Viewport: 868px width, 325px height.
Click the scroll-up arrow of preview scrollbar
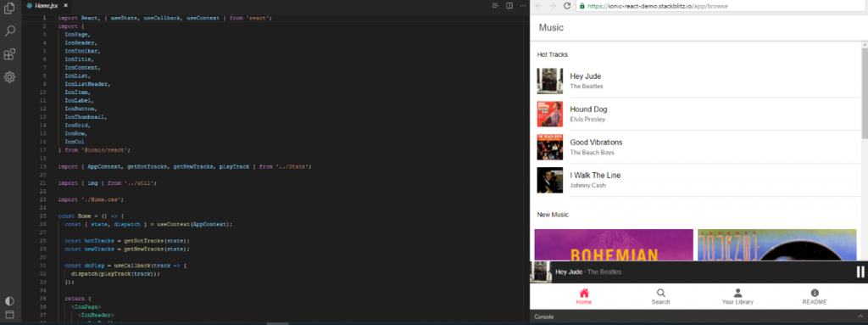point(865,44)
